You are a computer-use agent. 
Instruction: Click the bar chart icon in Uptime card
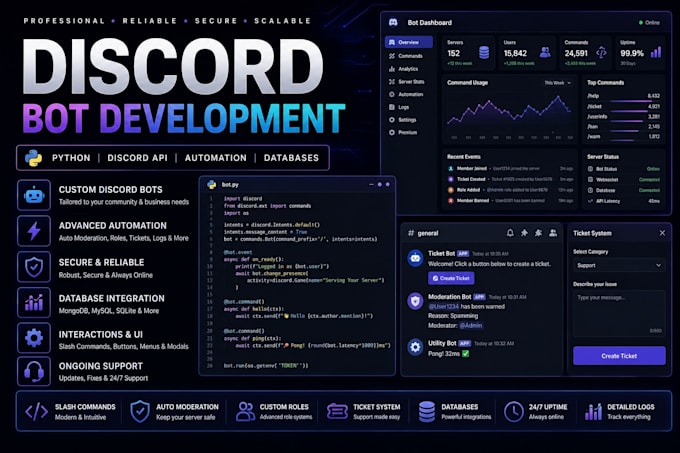click(x=656, y=52)
